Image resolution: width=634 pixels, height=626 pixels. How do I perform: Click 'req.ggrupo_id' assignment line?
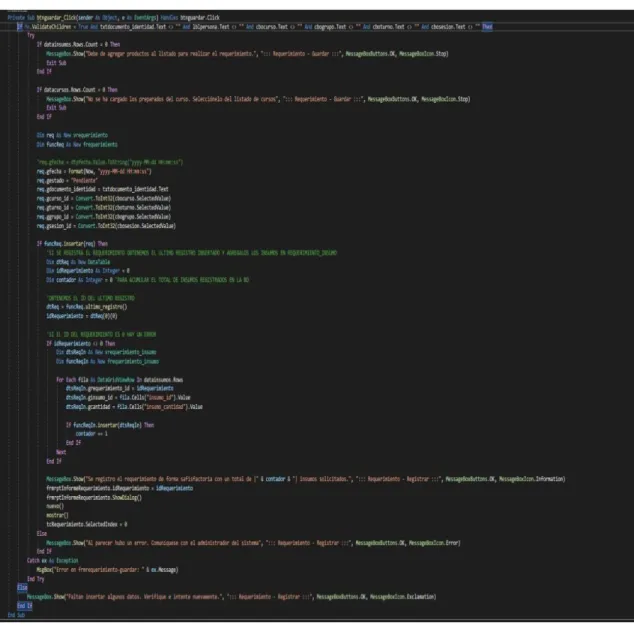click(104, 217)
